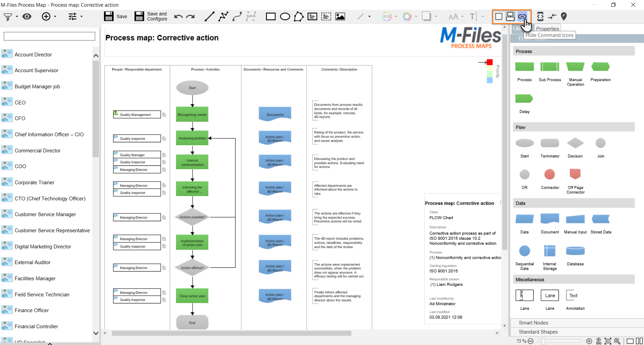Choose the insert image tool
The image size is (644, 345).
(340, 16)
